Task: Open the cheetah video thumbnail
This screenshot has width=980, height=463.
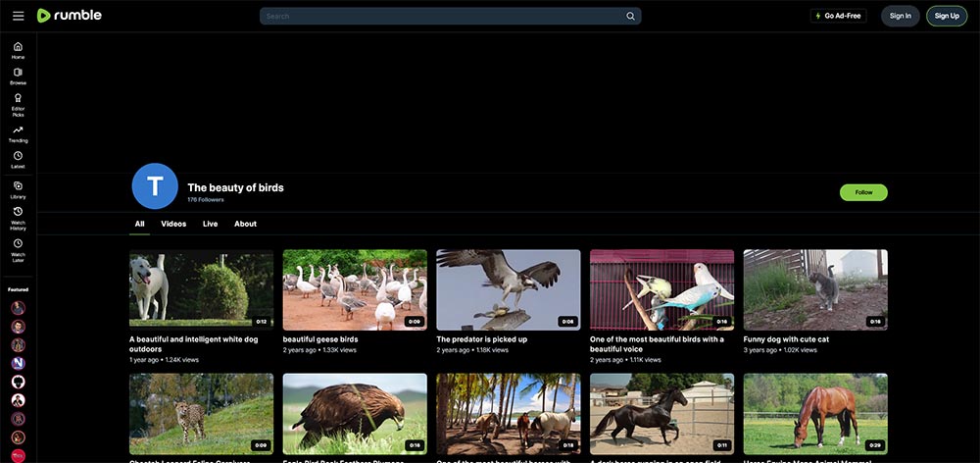Action: tap(201, 414)
